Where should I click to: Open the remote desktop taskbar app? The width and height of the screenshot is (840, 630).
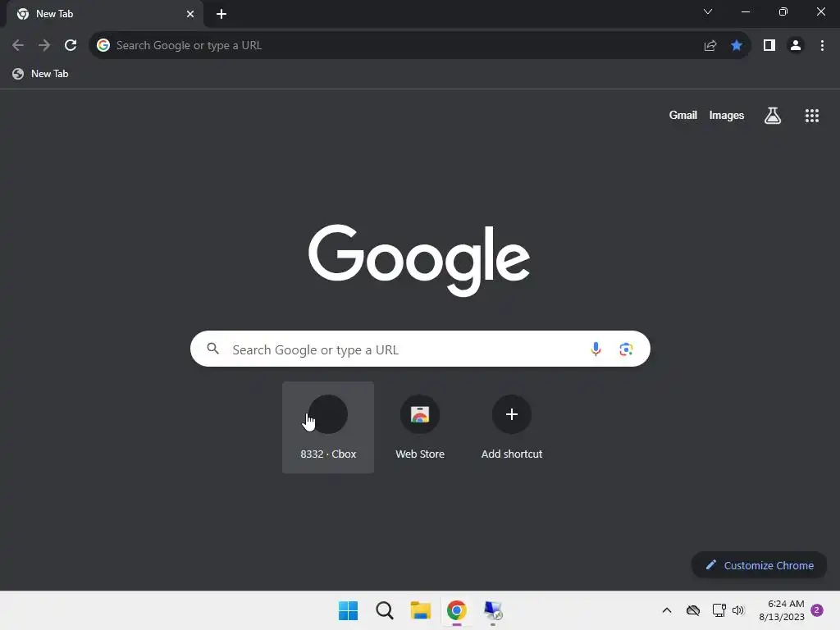[x=493, y=610]
